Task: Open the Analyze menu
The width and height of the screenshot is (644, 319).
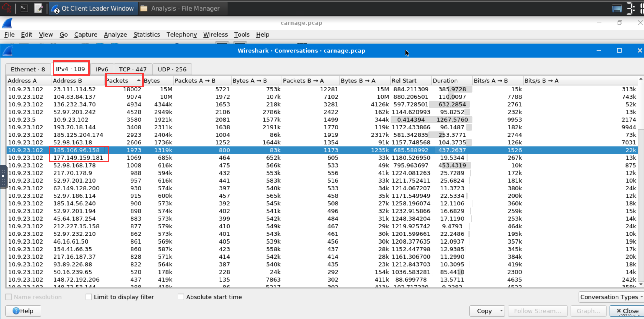Action: (x=115, y=34)
